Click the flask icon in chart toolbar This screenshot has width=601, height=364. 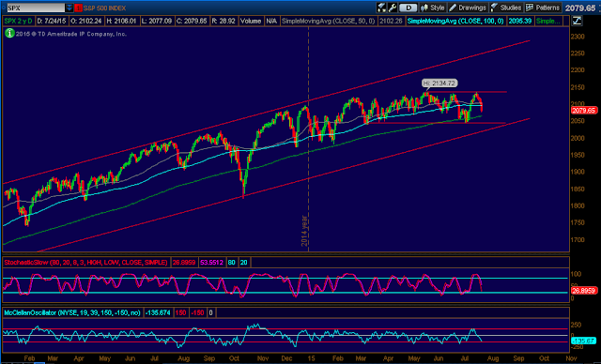[x=381, y=8]
